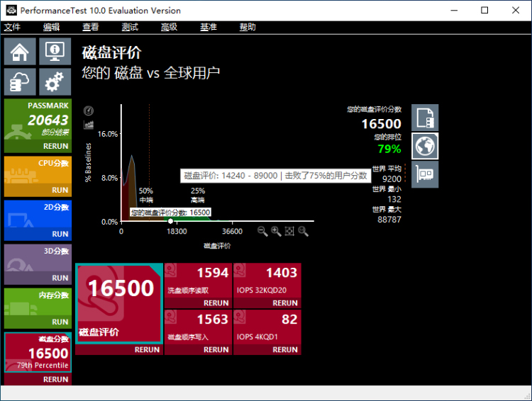Select the 3D分数 purple tile

click(x=38, y=258)
